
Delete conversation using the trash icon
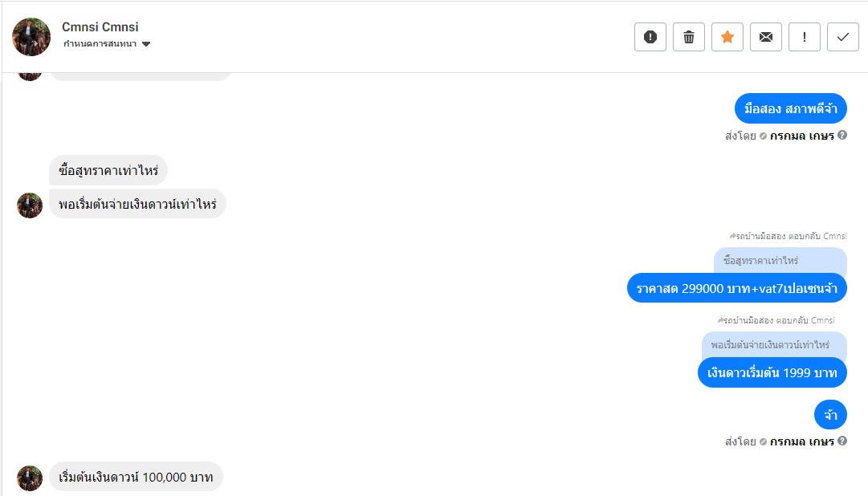point(689,37)
